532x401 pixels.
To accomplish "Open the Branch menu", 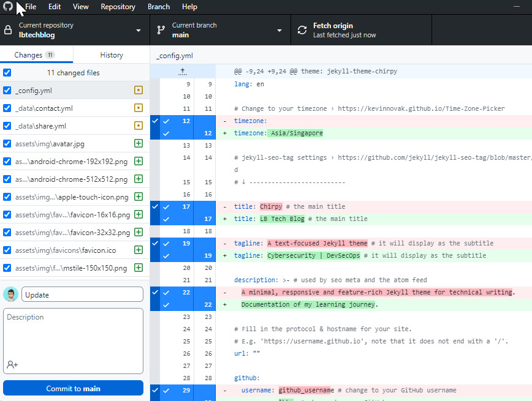I will pos(159,7).
